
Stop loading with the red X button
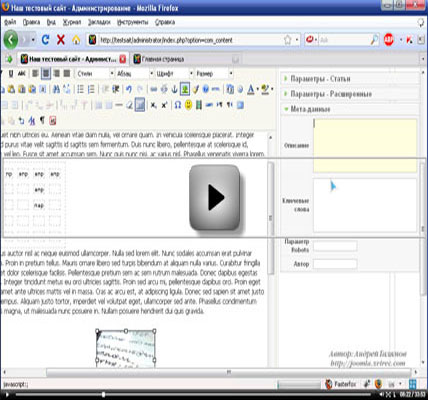(61, 40)
